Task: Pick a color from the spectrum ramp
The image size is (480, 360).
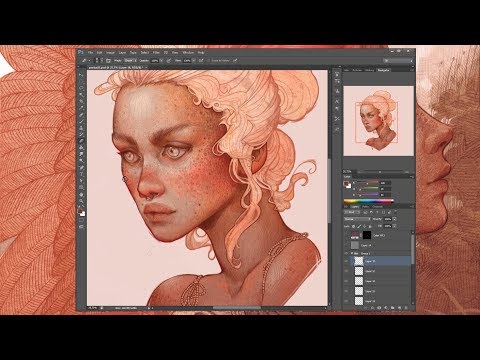Action: (369, 201)
